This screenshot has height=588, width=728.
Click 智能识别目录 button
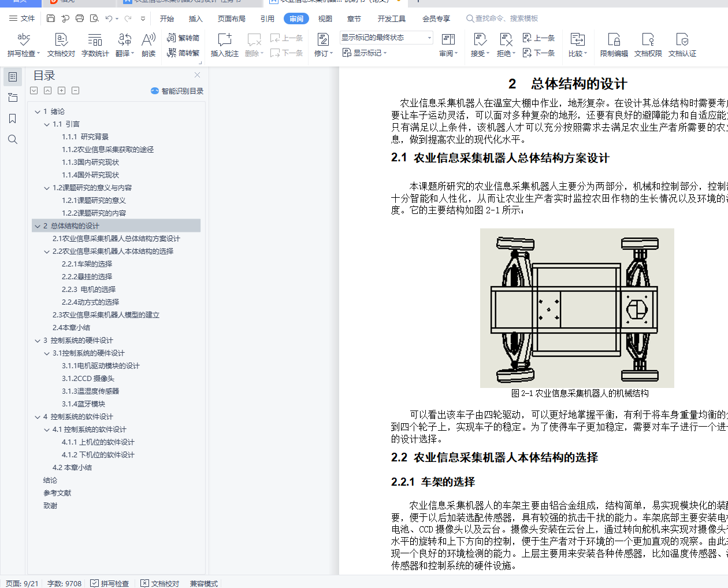click(x=177, y=91)
